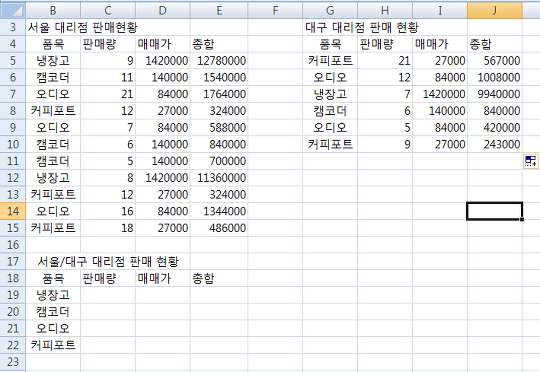Click cell with value 1764000
The image size is (540, 372).
[219, 94]
